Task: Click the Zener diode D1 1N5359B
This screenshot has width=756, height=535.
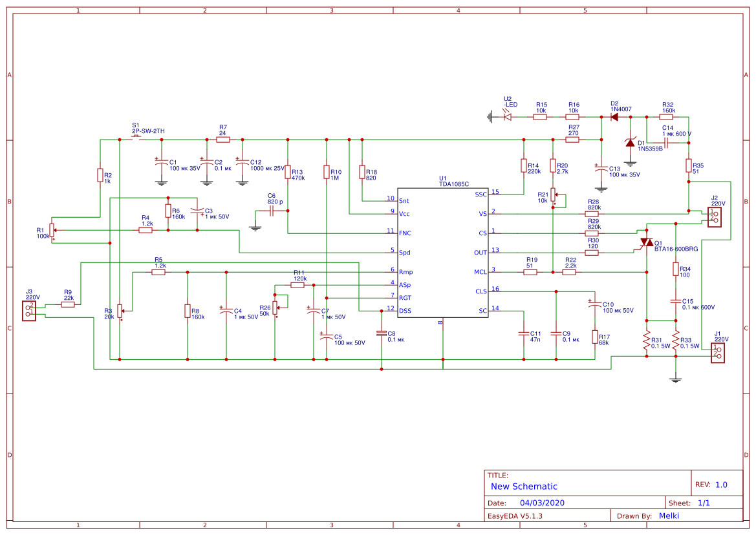Action: click(630, 143)
